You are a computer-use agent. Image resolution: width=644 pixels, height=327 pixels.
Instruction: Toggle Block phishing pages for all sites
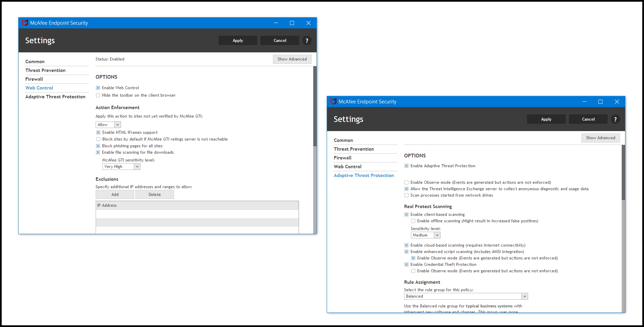(x=98, y=146)
